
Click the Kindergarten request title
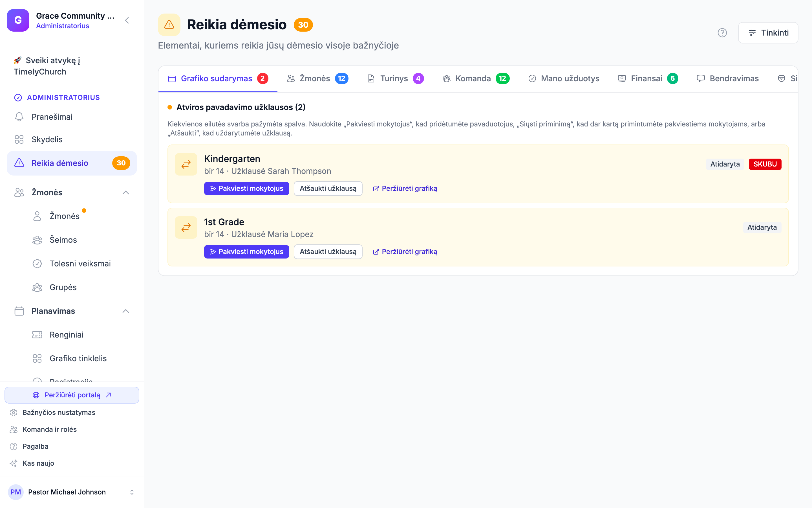coord(232,159)
